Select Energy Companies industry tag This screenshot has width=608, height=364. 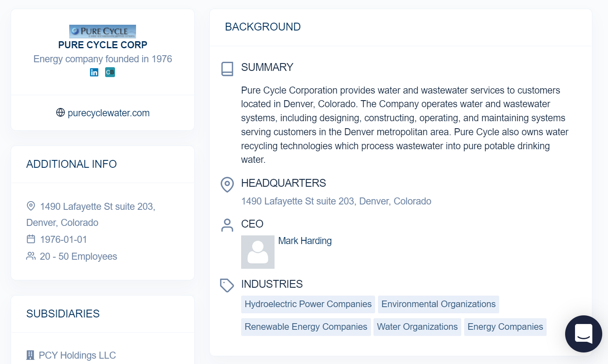[505, 327]
